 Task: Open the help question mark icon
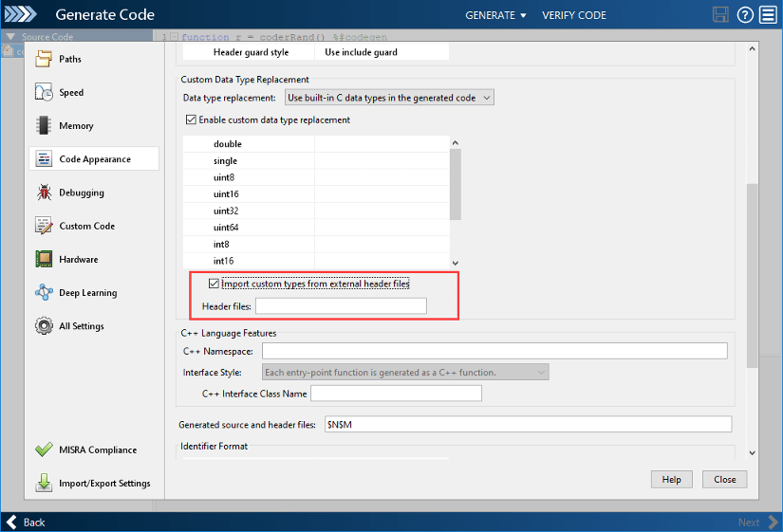coord(745,15)
